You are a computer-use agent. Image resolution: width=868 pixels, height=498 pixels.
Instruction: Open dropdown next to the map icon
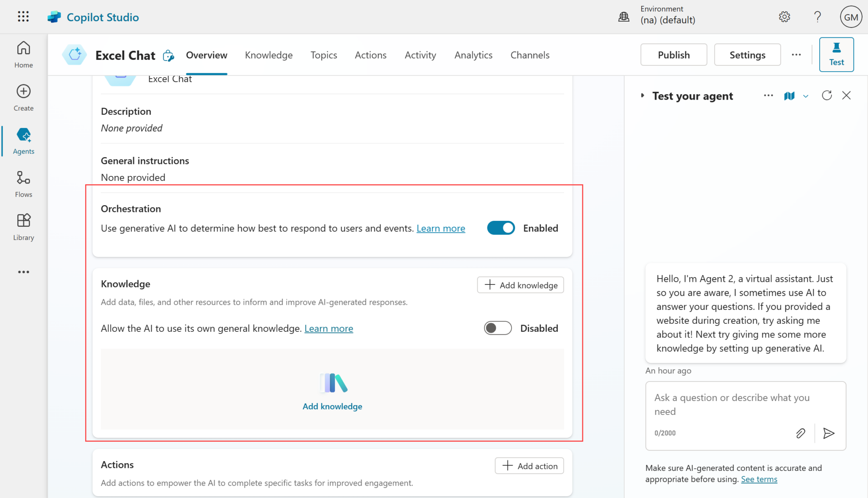coord(806,96)
